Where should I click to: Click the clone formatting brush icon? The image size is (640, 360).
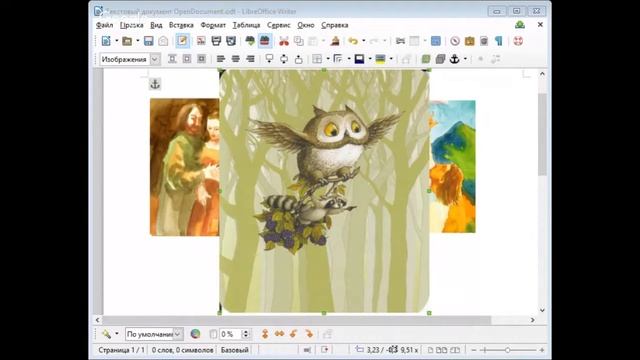point(336,41)
